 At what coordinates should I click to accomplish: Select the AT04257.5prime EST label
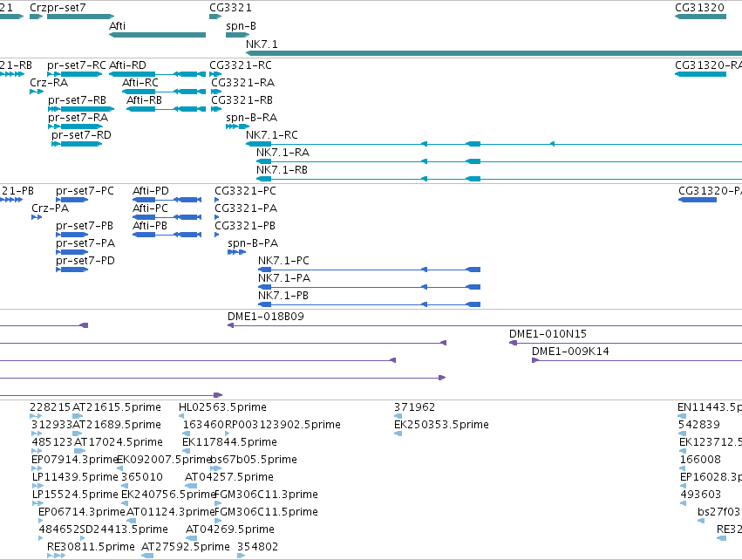click(229, 478)
